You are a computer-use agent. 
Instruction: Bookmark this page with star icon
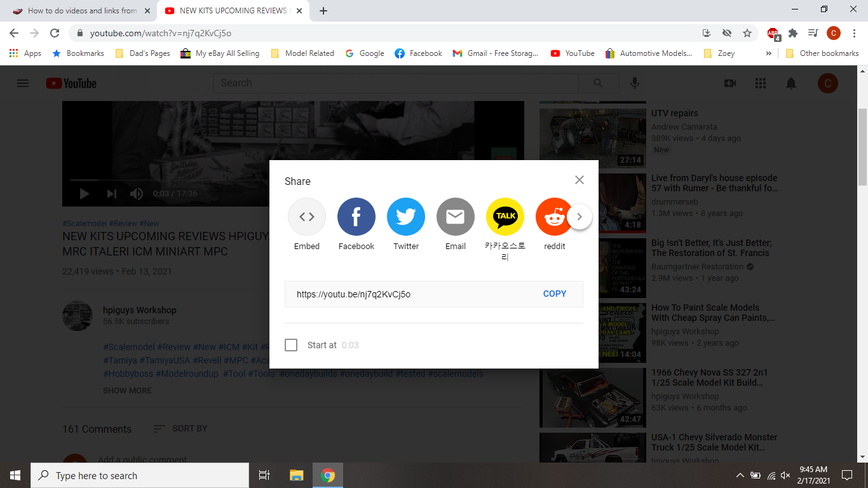click(747, 33)
